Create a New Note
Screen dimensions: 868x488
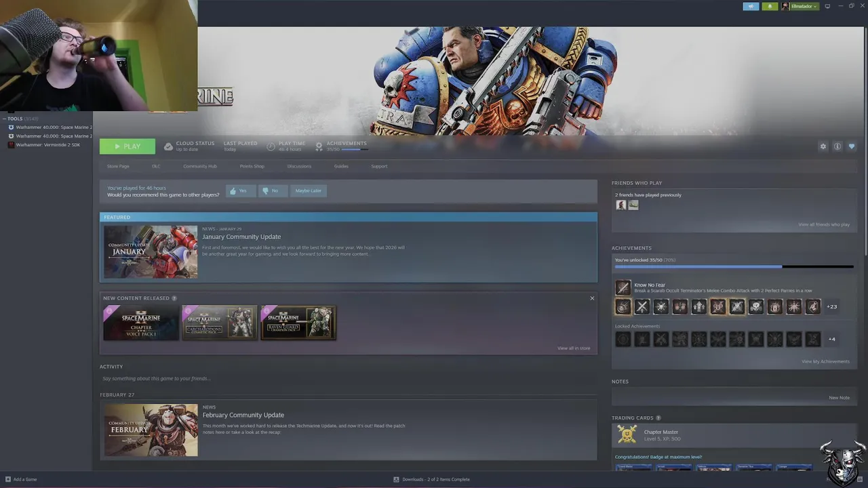click(839, 398)
